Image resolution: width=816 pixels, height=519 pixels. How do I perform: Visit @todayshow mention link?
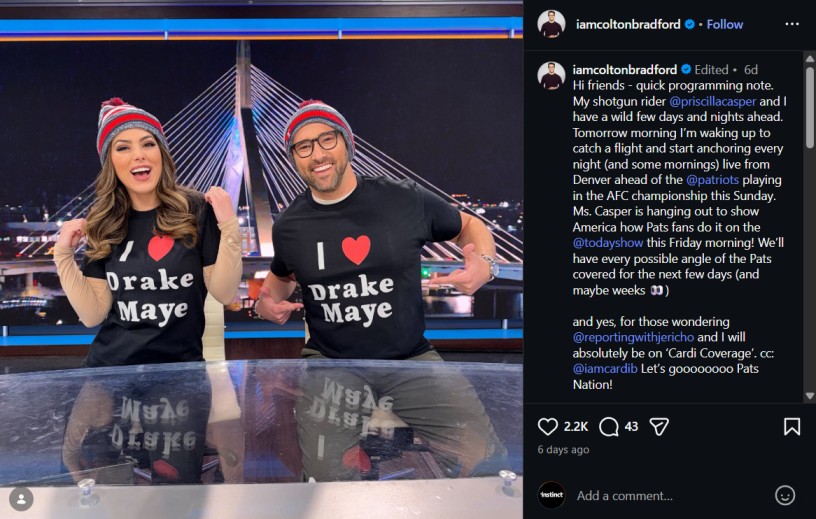(x=608, y=243)
